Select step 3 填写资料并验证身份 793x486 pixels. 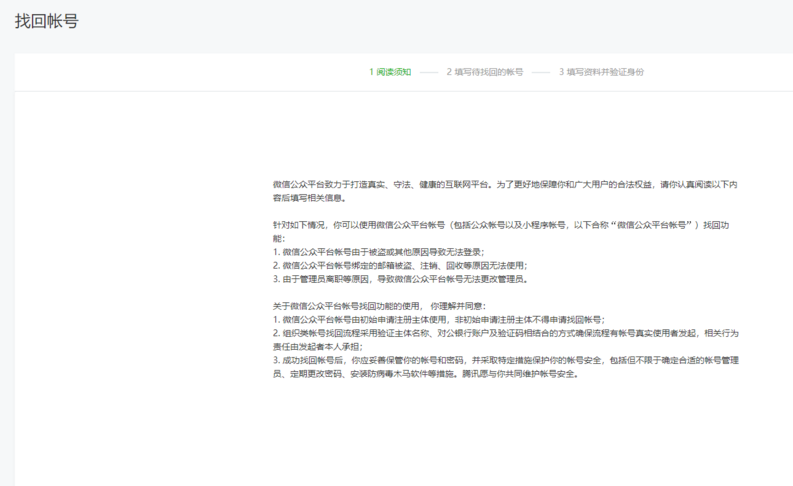pyautogui.click(x=601, y=72)
